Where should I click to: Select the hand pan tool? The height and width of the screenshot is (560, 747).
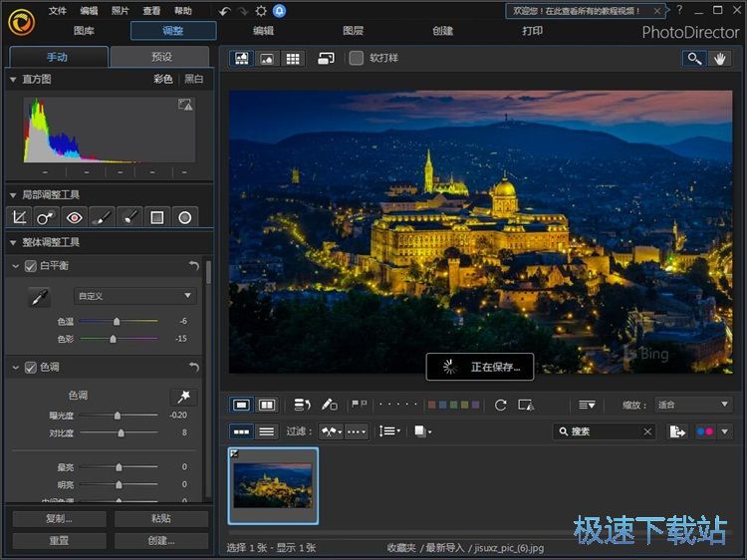point(719,59)
